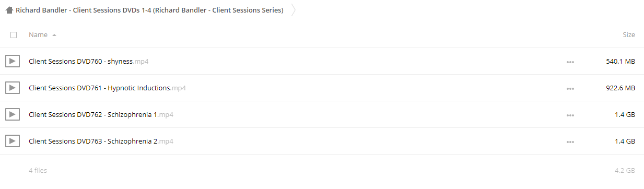Image resolution: width=644 pixels, height=189 pixels.
Task: Sort the list by the Name column
Action: [38, 35]
